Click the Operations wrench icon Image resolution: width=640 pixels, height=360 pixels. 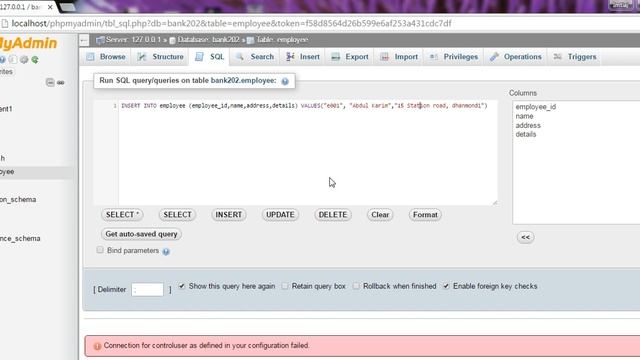[x=494, y=57]
